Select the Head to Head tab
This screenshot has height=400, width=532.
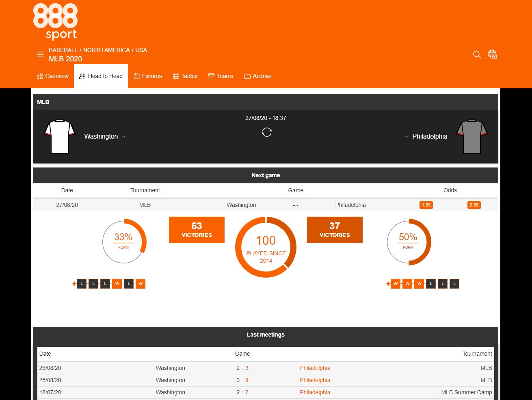(x=101, y=76)
